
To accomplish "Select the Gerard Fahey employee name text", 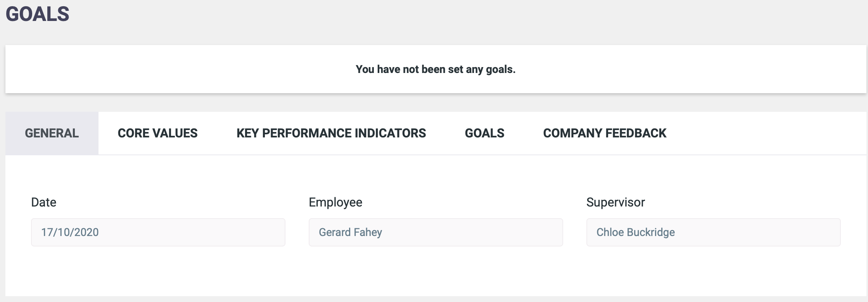I will coord(350,232).
